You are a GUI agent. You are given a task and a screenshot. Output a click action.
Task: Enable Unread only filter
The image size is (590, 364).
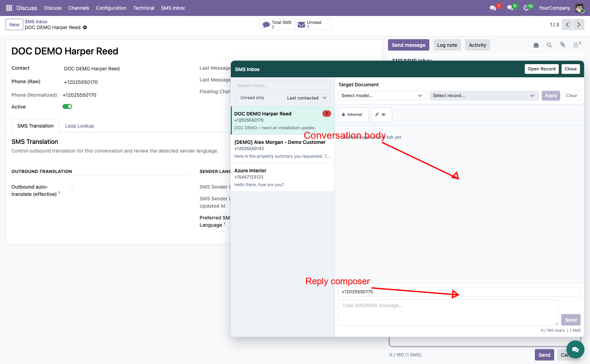(x=236, y=98)
